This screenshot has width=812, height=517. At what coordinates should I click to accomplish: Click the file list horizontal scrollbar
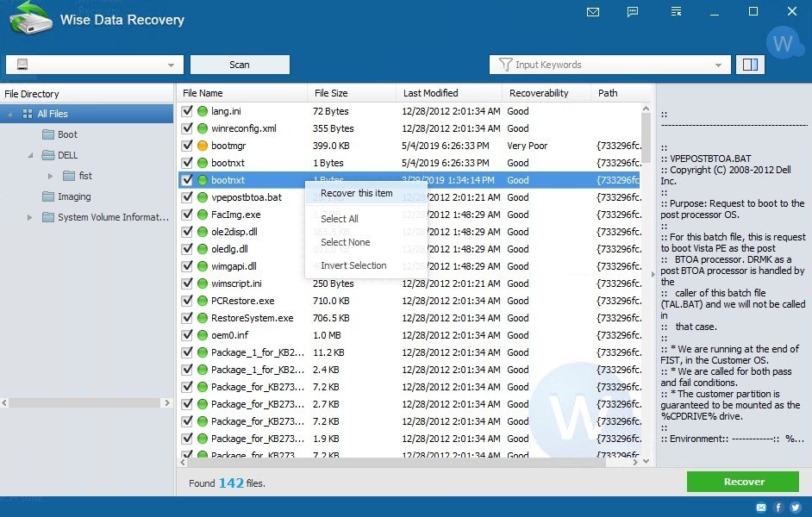(397, 462)
